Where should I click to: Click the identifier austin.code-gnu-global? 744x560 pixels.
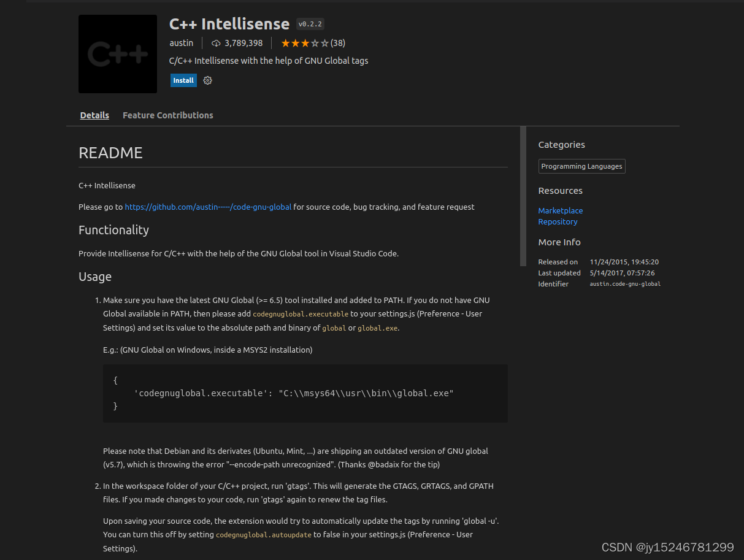625,284
